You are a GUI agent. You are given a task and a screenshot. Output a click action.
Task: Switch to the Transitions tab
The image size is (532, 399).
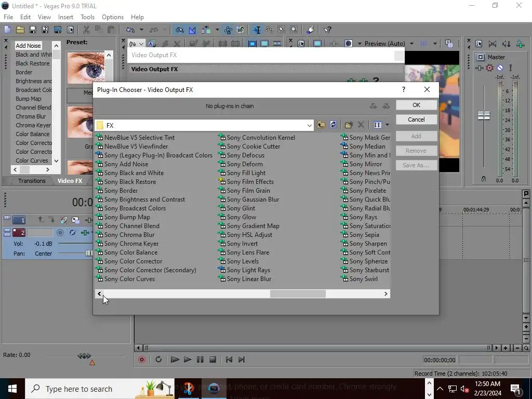coord(32,181)
